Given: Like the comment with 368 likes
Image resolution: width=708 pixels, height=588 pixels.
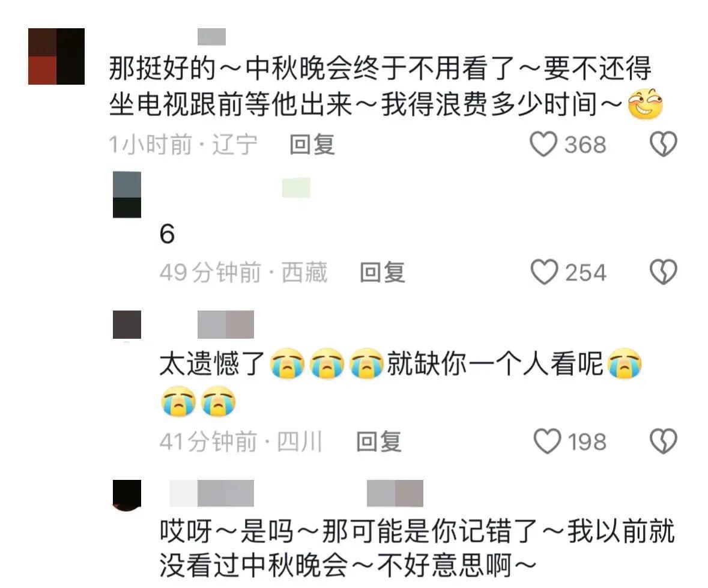Looking at the screenshot, I should [543, 144].
